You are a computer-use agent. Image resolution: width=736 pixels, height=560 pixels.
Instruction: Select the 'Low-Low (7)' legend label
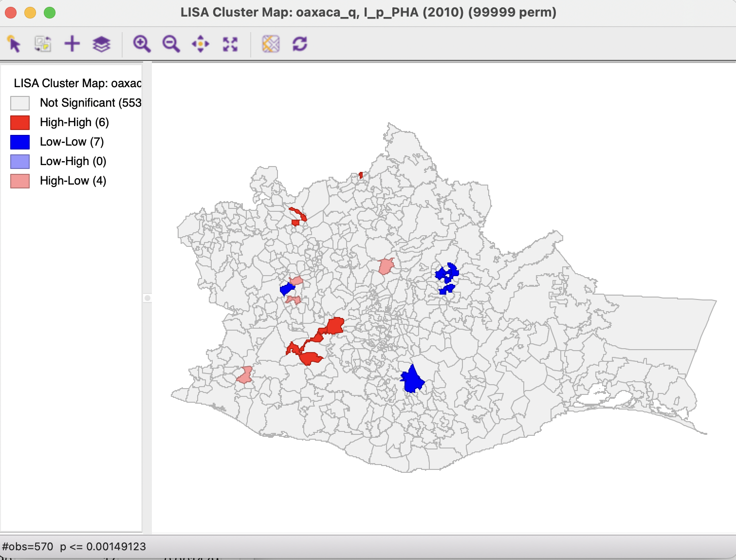72,142
